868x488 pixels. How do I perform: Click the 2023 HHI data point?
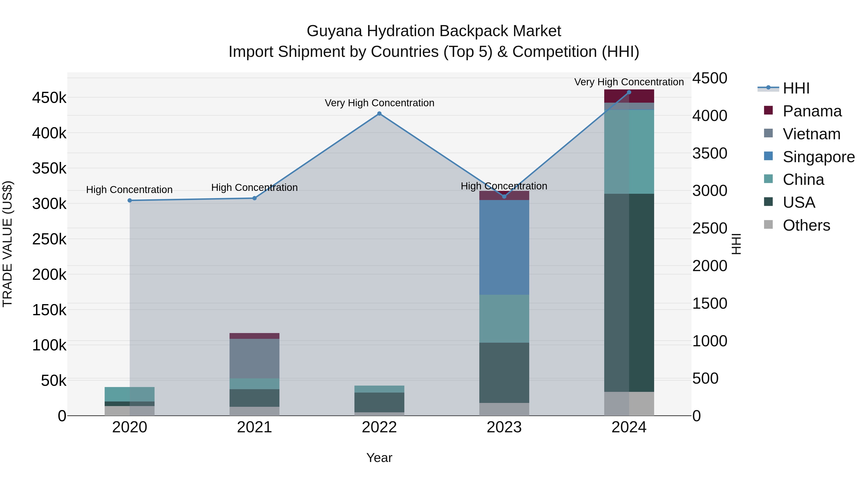point(504,196)
